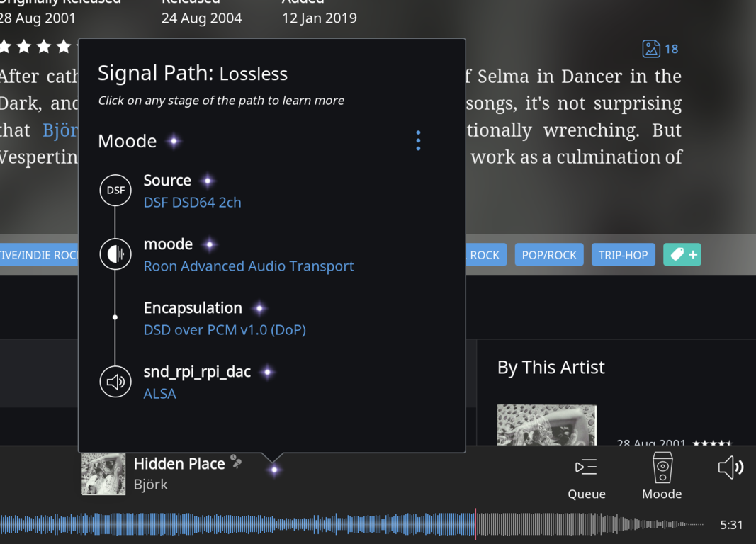
Task: Click the 5:31 track duration
Action: 731,525
